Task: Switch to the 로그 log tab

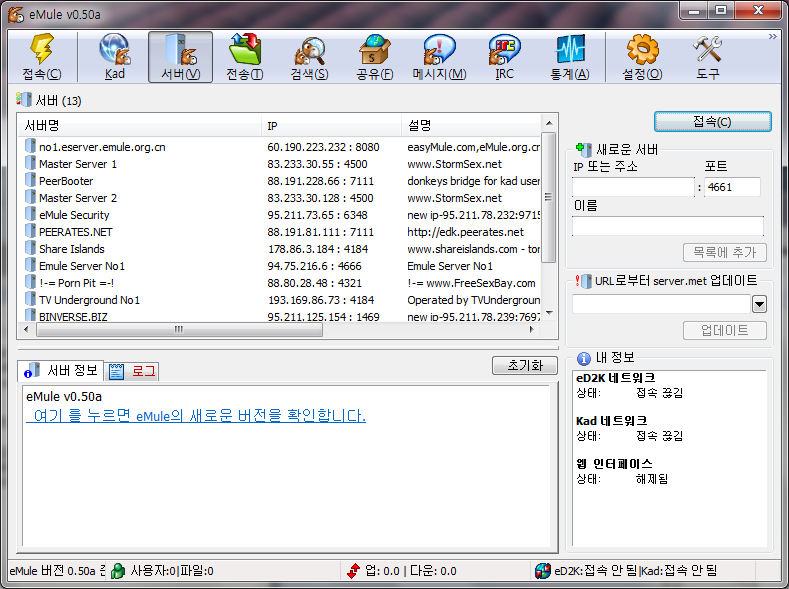Action: pos(133,371)
